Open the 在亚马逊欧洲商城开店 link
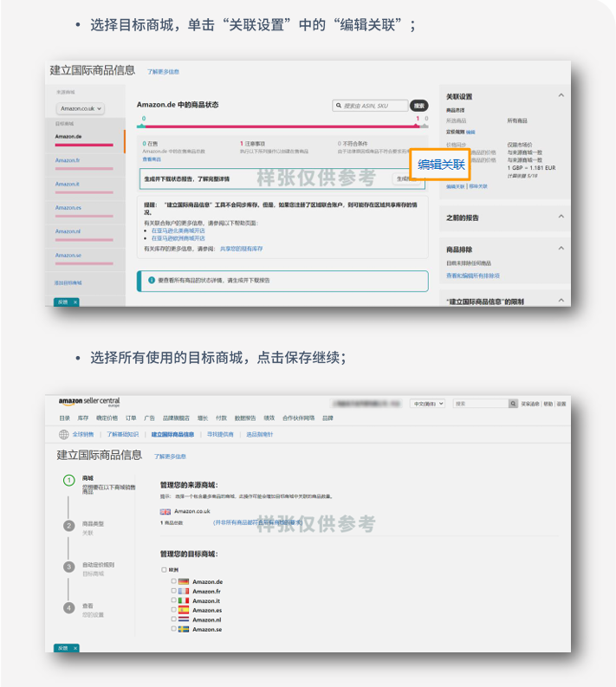Screen dimensions: 616x687 pos(178,238)
